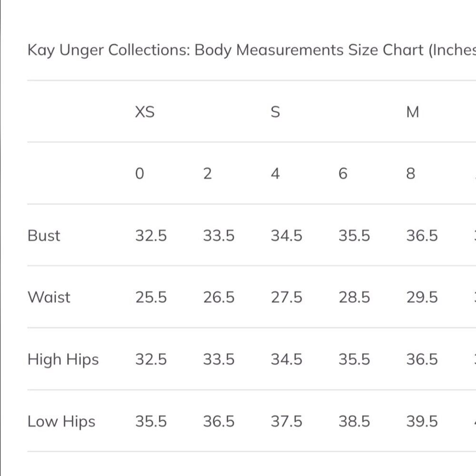476x476 pixels.
Task: Select the M size column header
Action: 413,112
